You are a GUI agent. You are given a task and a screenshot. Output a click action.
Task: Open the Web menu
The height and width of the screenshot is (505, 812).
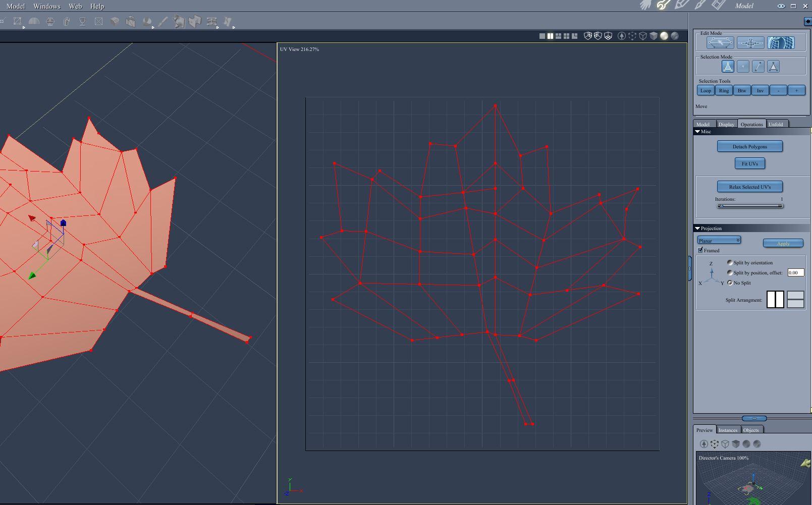point(75,6)
